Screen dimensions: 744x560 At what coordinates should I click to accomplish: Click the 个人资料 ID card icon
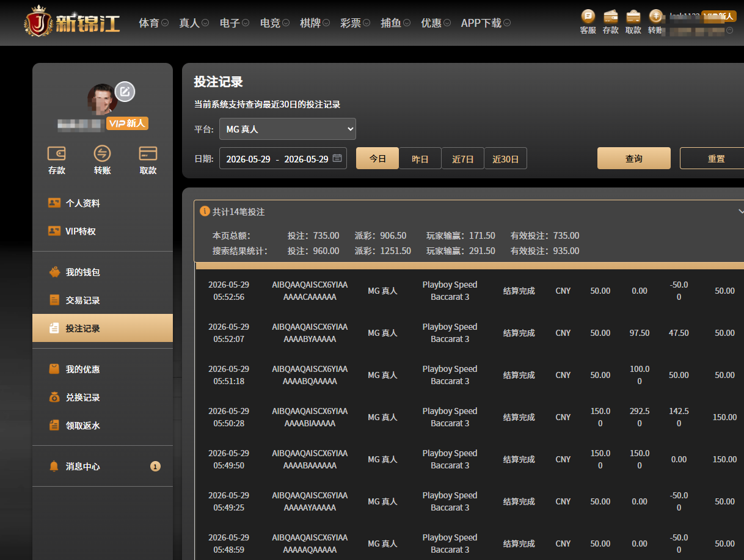(x=54, y=203)
